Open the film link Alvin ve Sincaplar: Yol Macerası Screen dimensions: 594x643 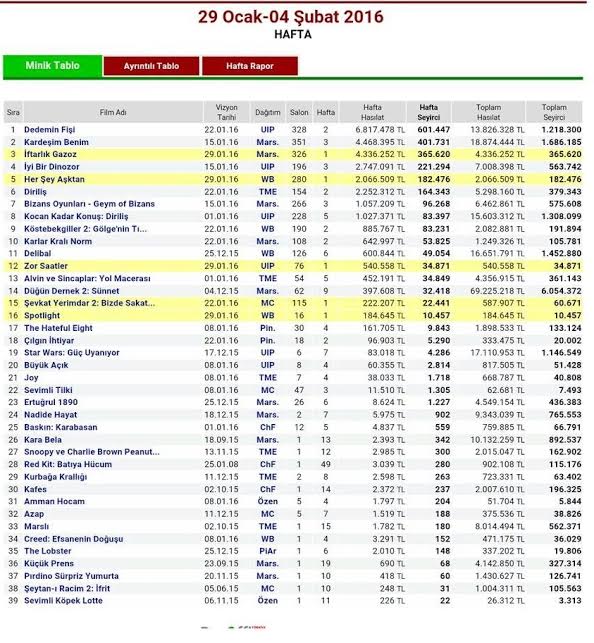87,278
